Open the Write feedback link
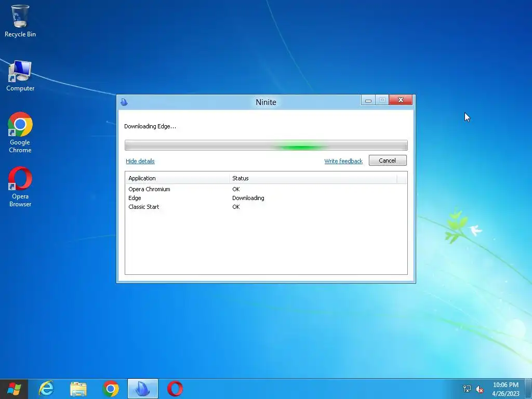Screen dimensions: 532x399 click(x=343, y=161)
